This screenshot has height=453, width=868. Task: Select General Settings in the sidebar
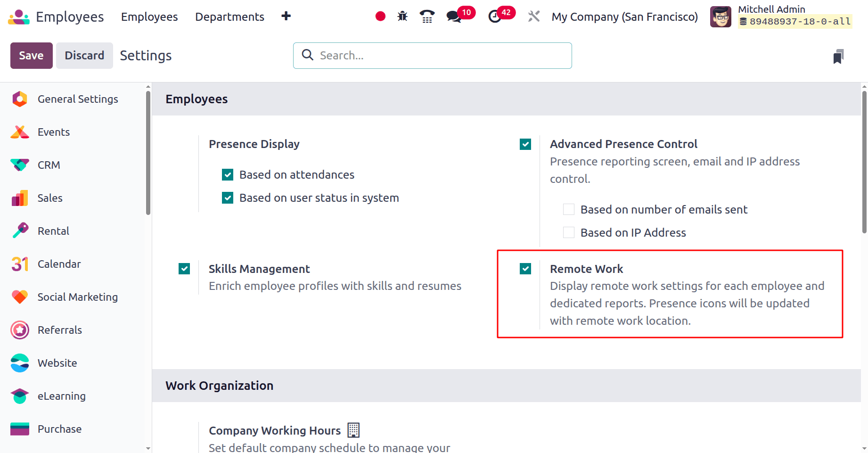click(78, 99)
